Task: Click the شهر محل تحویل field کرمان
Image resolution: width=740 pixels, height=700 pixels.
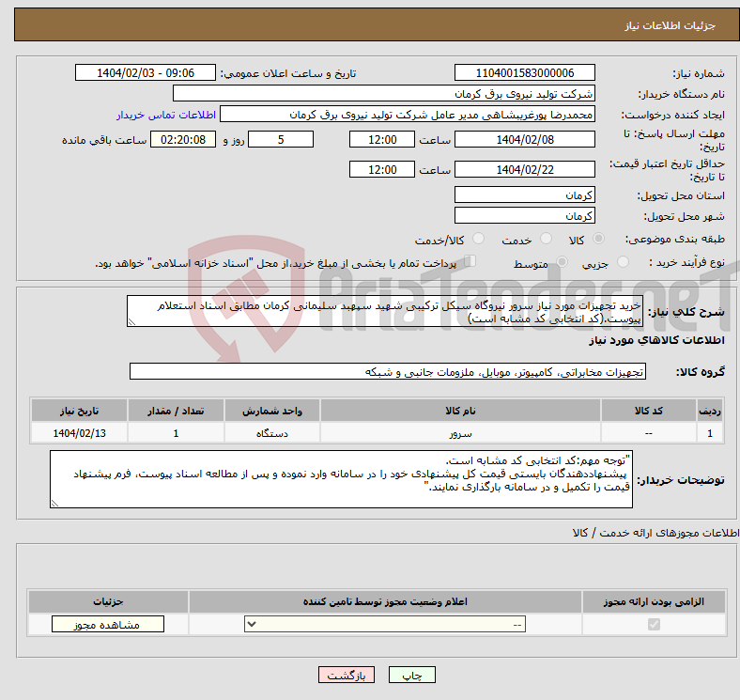Action: 525,215
